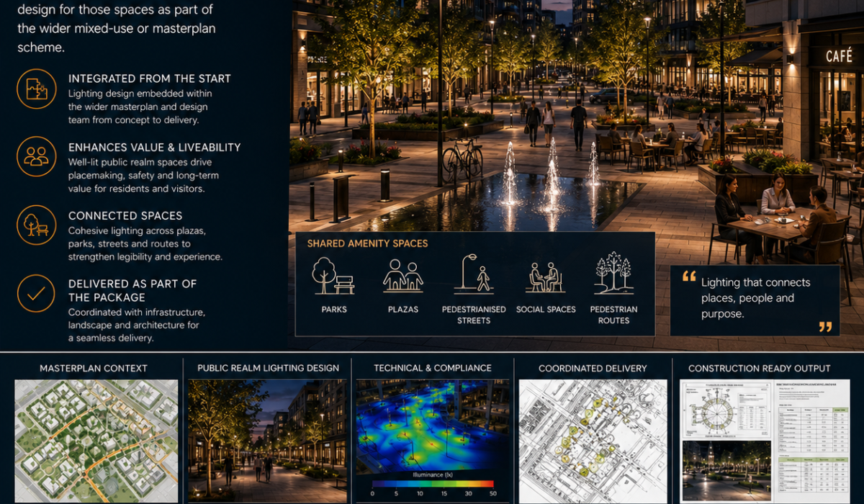Click the Pedestrian Routes trees icon
This screenshot has height=504, width=864.
click(x=613, y=273)
